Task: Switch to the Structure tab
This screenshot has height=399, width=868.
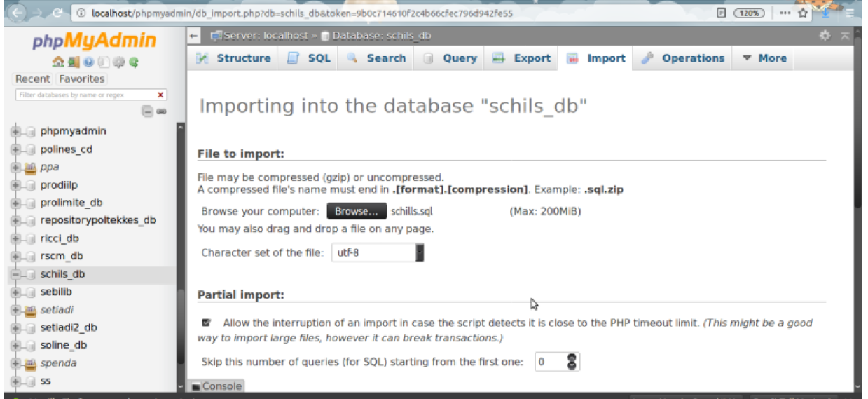Action: (233, 58)
